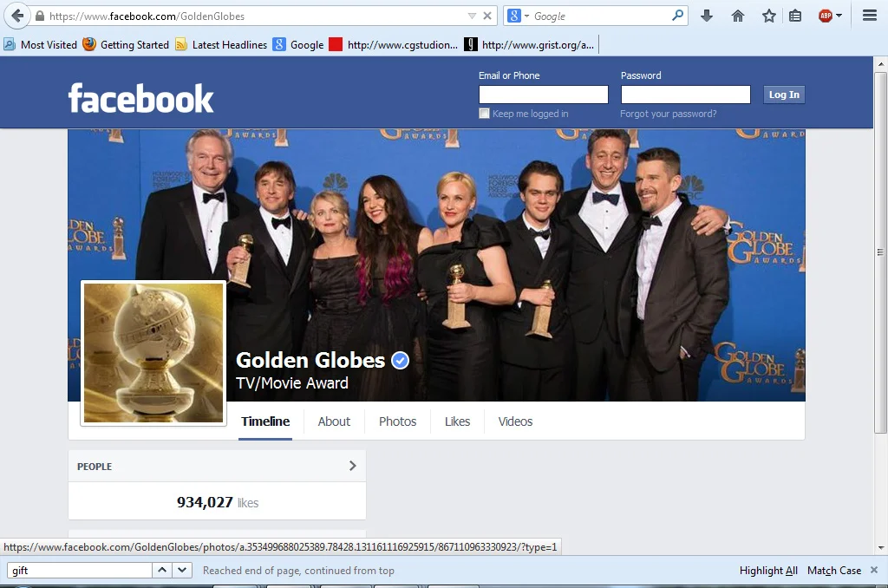Open the cgstudion bookmark

(x=393, y=45)
